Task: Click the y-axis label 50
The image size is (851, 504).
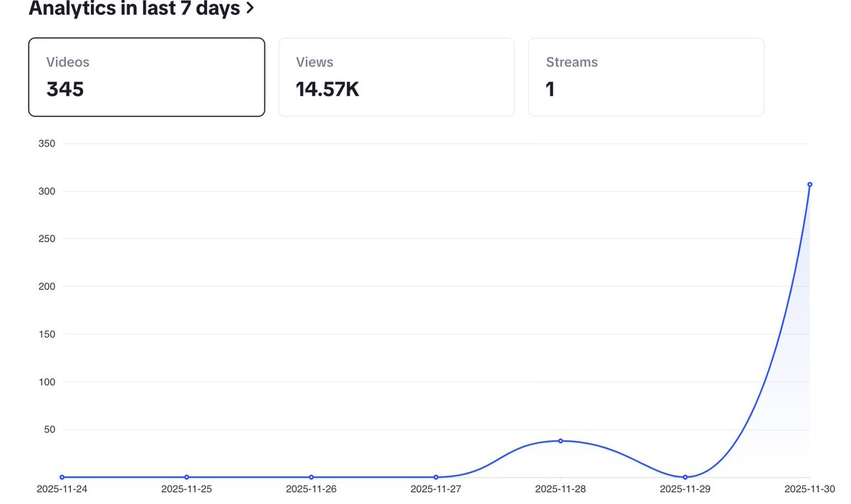Action: [51, 430]
